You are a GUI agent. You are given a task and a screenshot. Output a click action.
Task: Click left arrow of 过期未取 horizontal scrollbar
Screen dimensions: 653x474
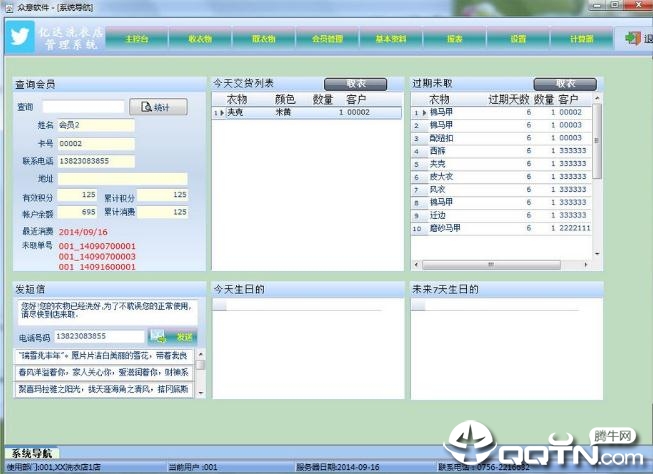416,264
